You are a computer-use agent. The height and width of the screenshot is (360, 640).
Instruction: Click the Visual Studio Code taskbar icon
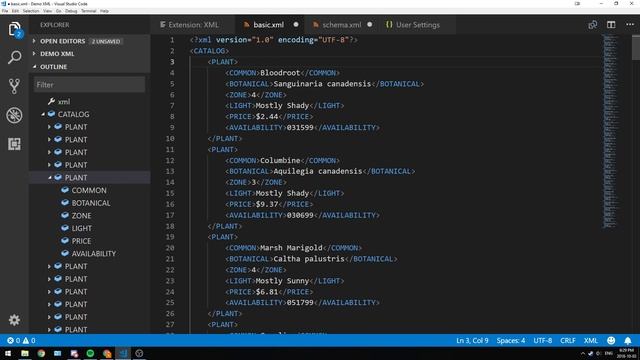click(x=123, y=353)
